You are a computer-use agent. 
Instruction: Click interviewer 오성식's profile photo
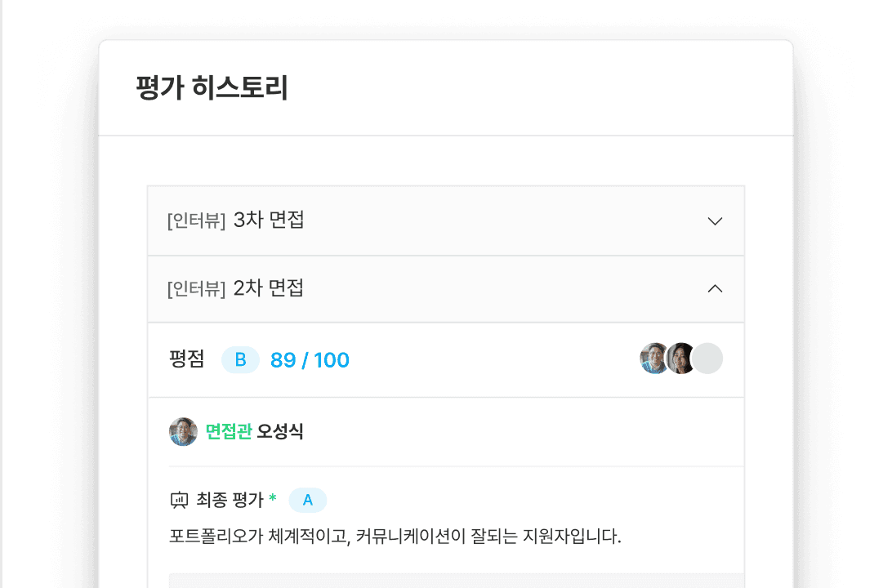pos(183,431)
